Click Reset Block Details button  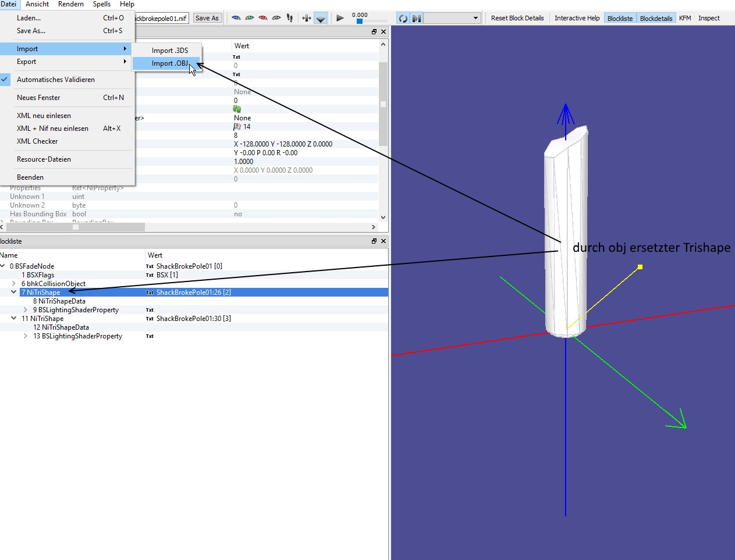point(517,18)
